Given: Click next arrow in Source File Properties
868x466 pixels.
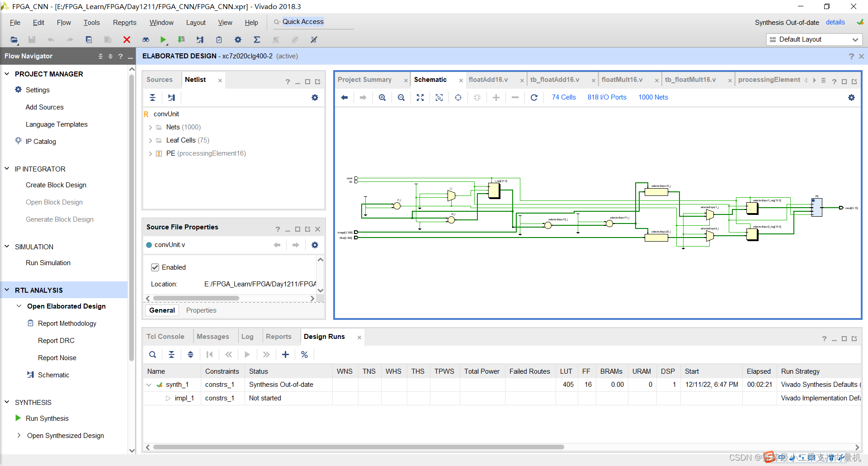Looking at the screenshot, I should [296, 245].
